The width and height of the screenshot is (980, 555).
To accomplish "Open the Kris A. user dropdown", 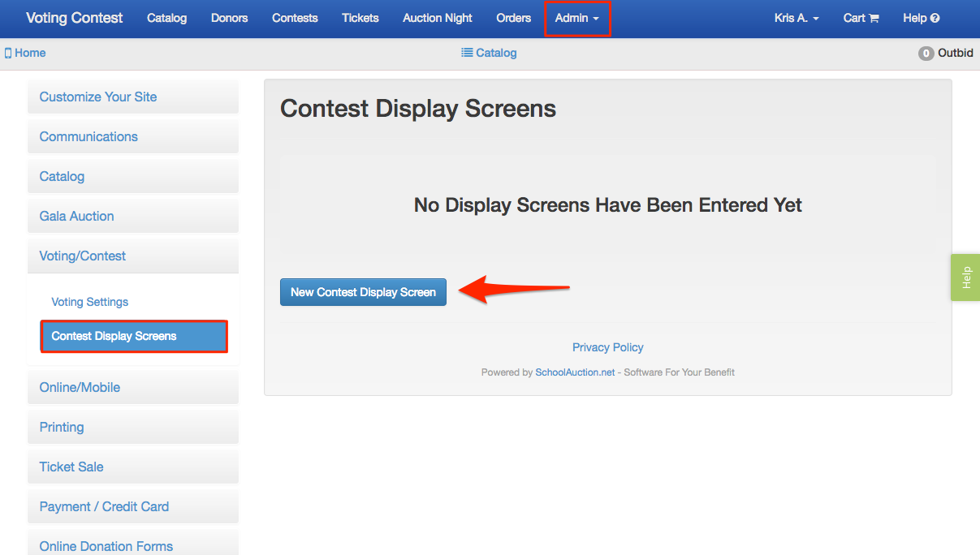I will [x=797, y=18].
